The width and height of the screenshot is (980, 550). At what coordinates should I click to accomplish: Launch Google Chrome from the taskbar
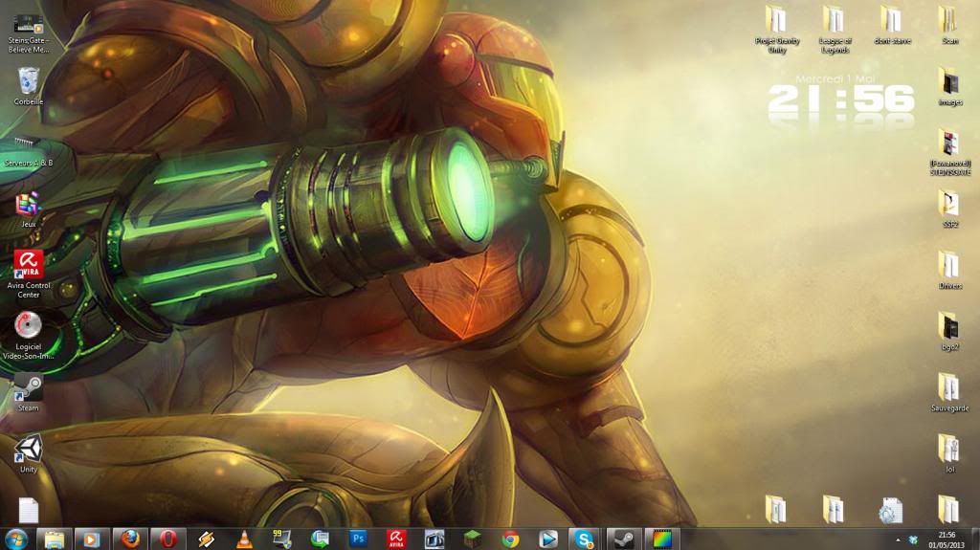point(510,539)
